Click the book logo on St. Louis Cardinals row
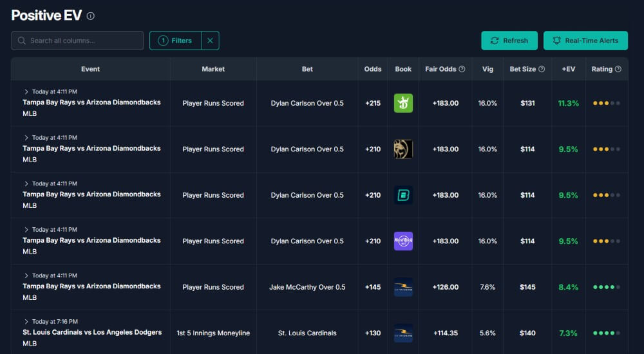 click(403, 333)
